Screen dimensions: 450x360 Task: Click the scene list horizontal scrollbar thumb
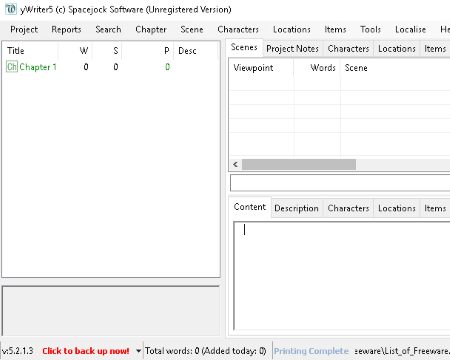[x=299, y=164]
